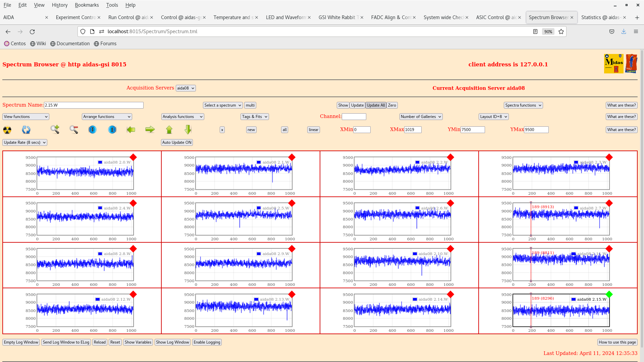Expand the Analysis functions dropdown

pyautogui.click(x=182, y=117)
